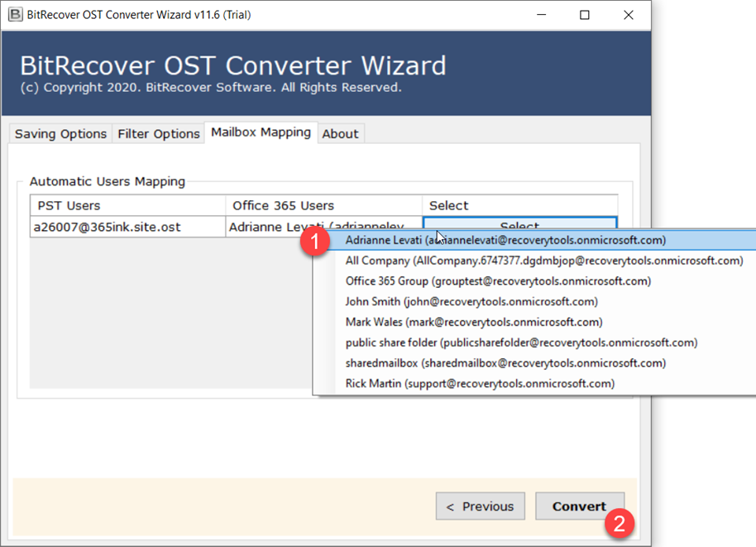Click the Convert button
This screenshot has width=756, height=547.
pos(580,506)
